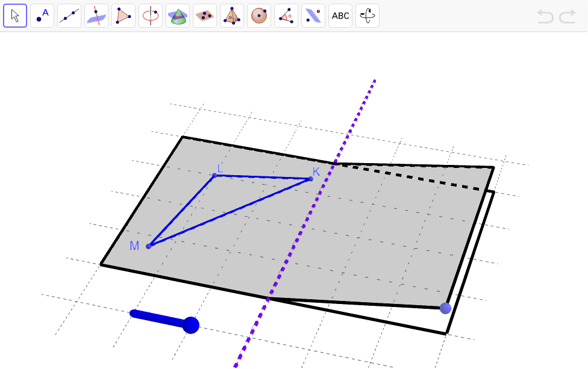Image resolution: width=588 pixels, height=369 pixels.
Task: Select the Sphere tool
Action: click(x=259, y=16)
